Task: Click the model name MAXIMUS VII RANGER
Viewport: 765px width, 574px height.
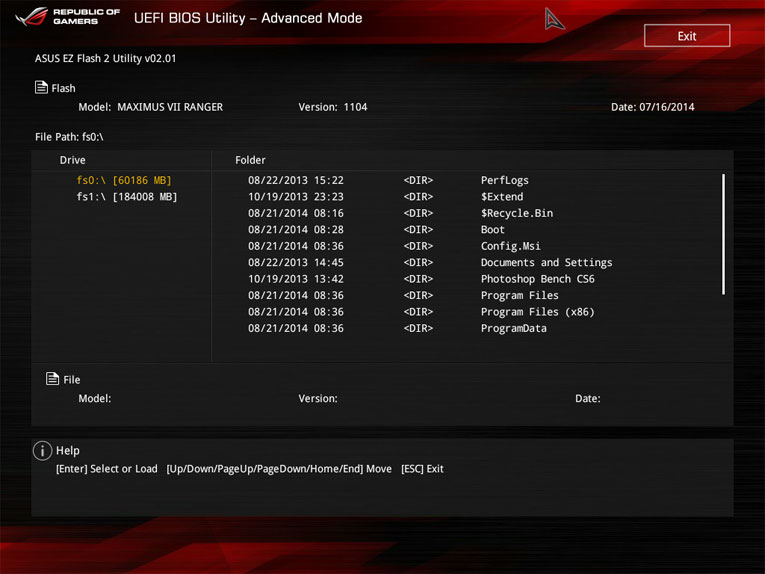Action: [x=170, y=107]
